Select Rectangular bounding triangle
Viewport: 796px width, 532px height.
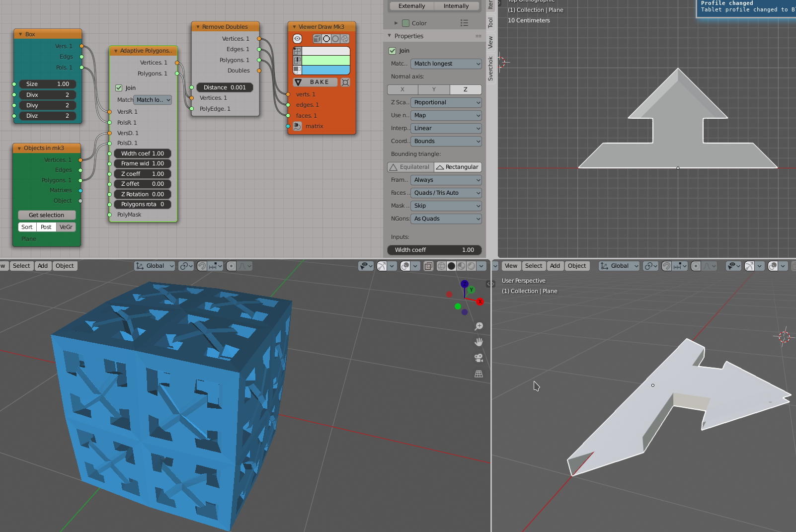(458, 167)
